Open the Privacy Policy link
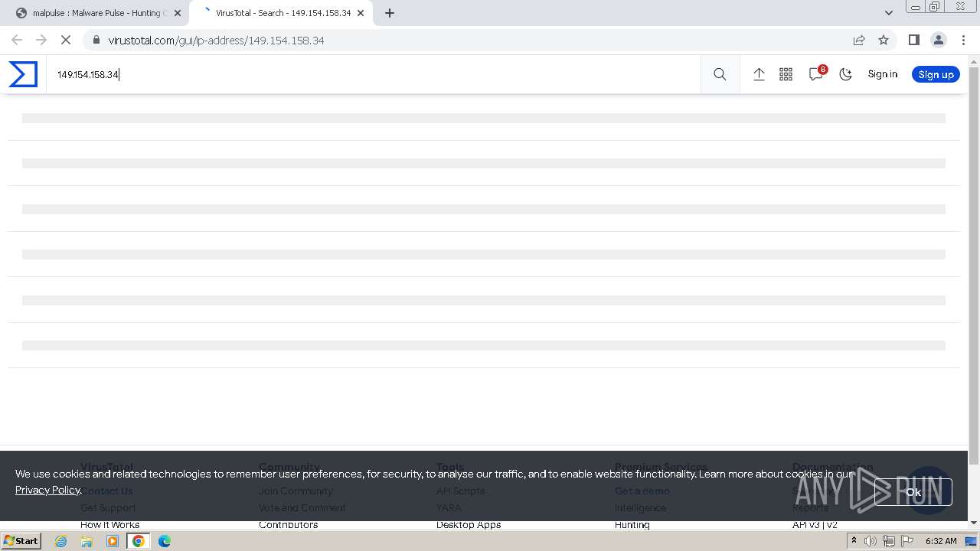The width and height of the screenshot is (980, 551). click(x=47, y=490)
